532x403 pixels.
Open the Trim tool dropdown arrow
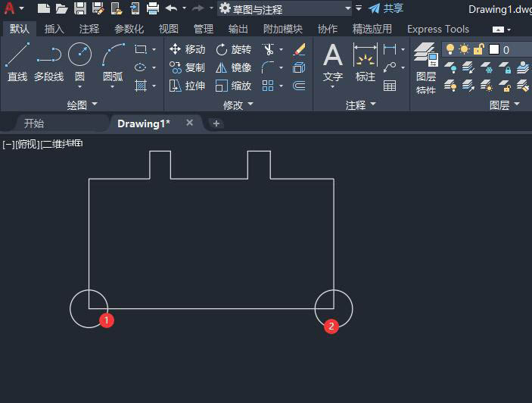281,49
